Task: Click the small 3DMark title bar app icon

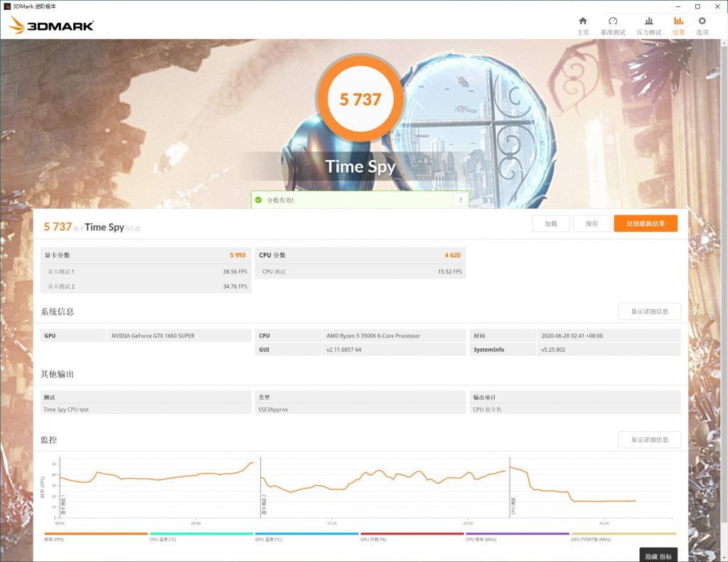Action: tap(6, 6)
